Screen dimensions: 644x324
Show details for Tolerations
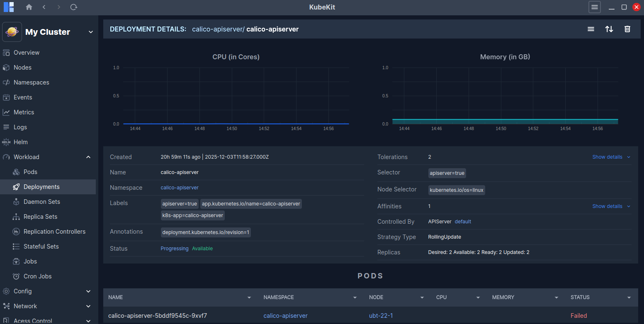611,157
